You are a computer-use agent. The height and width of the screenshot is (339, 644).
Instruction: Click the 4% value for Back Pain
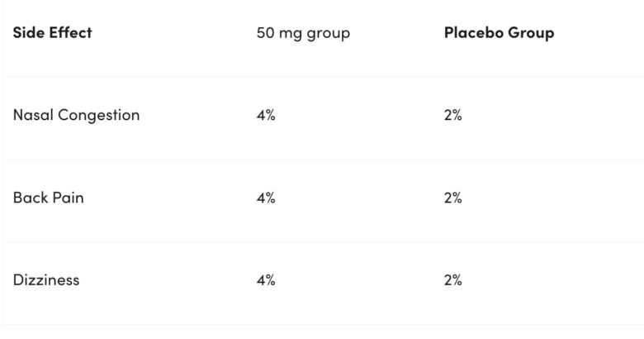[x=266, y=198]
